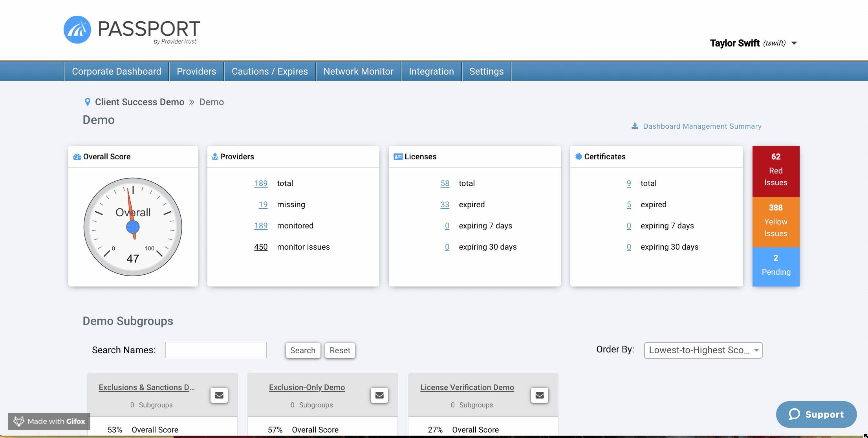Open the Providers navigation tab

[196, 71]
